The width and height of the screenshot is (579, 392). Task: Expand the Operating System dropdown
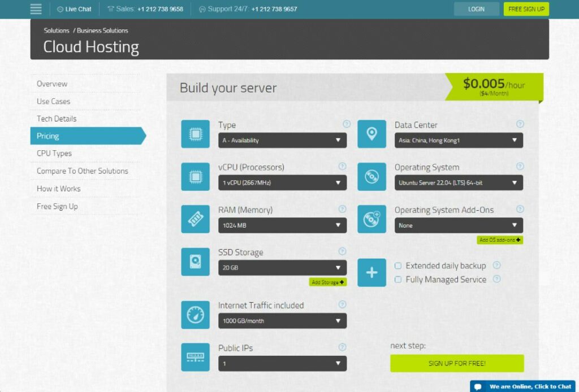click(x=459, y=182)
